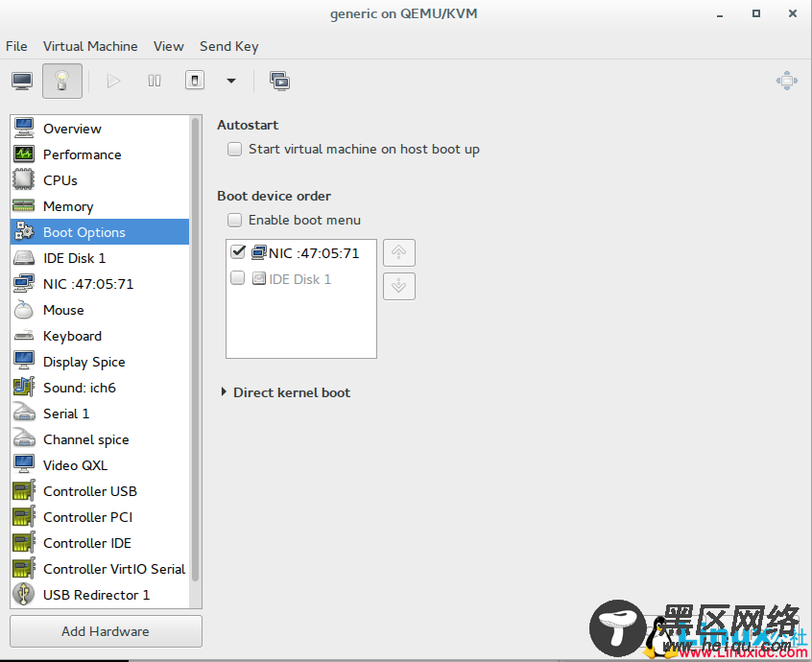This screenshot has height=662, width=812.
Task: Maximize the generic on QEMU/KVM window
Action: [756, 13]
